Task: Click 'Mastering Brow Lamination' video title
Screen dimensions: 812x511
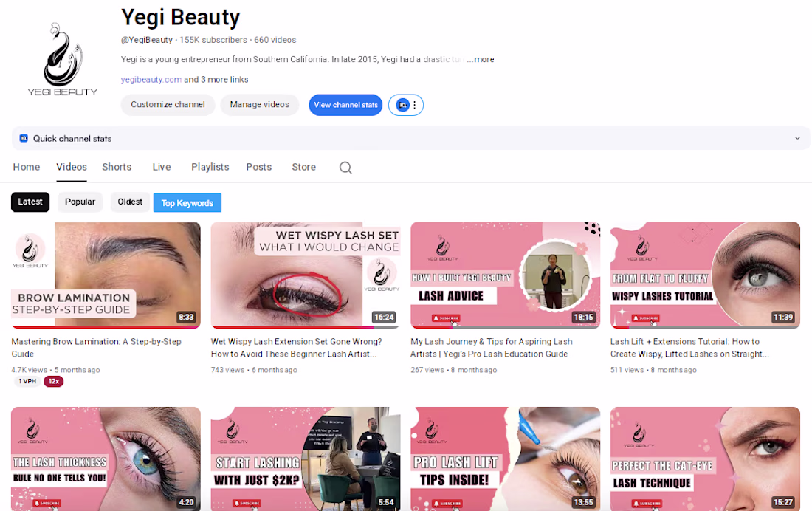Action: 96,348
